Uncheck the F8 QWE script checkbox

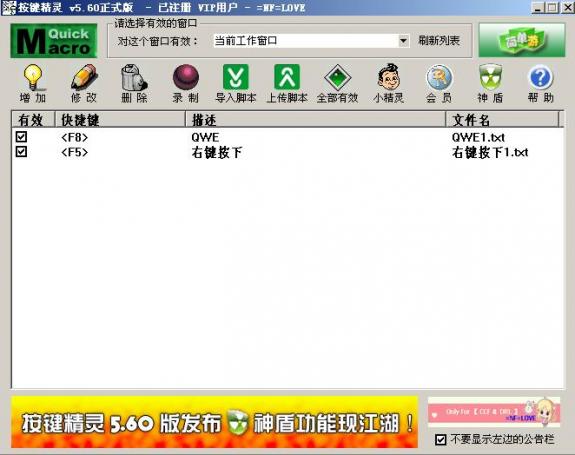(21, 137)
